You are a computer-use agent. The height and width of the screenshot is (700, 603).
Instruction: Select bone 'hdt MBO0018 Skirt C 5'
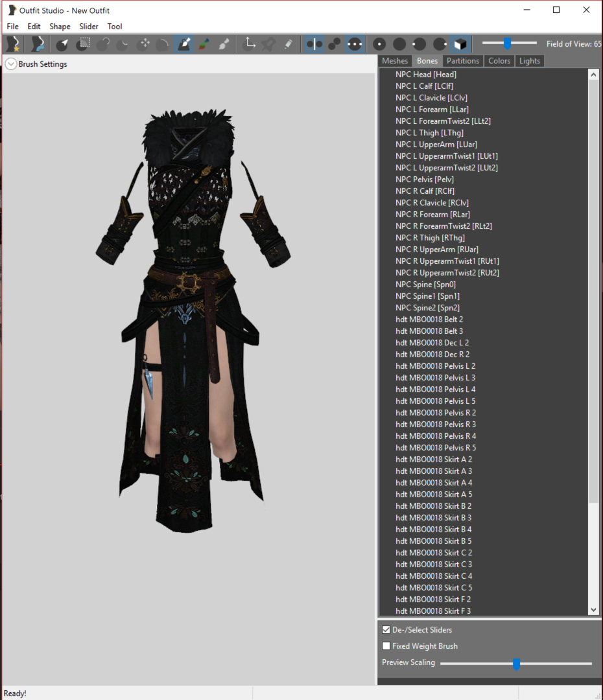[434, 587]
